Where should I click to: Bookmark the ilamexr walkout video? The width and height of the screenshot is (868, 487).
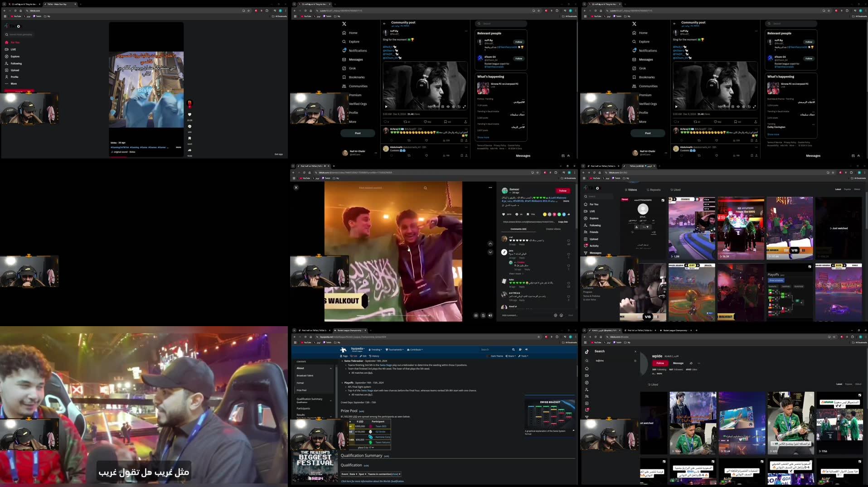[x=528, y=214]
